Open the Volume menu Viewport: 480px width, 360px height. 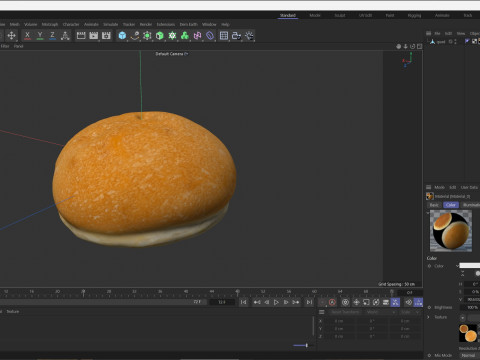point(30,24)
